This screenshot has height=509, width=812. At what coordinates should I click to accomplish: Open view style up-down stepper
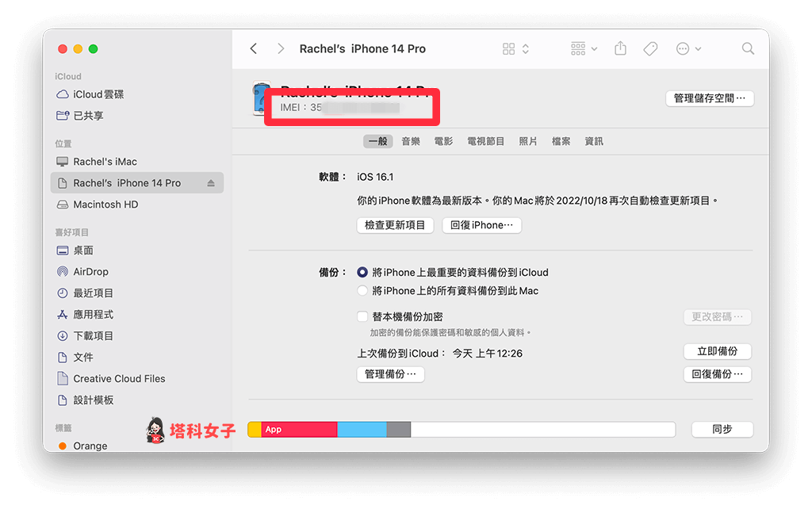click(x=526, y=48)
